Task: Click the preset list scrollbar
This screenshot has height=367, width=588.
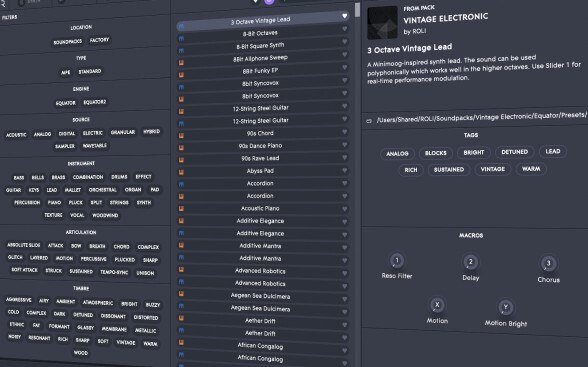Action: tap(357, 10)
